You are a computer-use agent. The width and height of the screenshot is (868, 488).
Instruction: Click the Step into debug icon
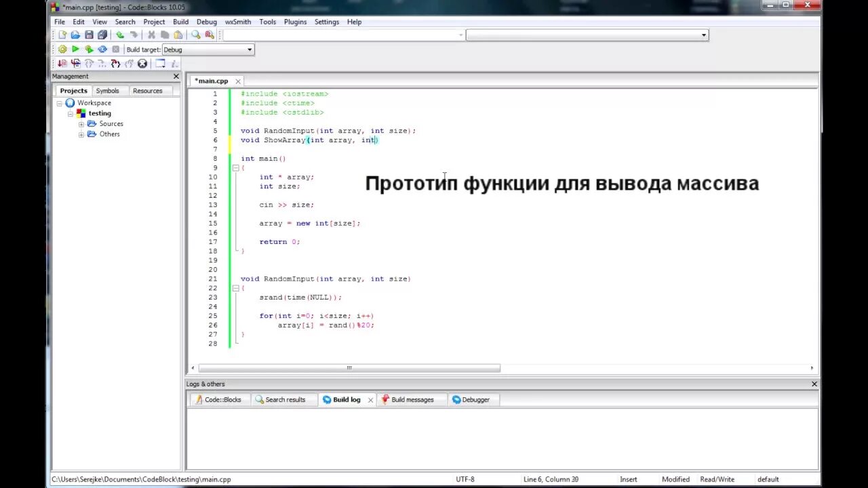(x=116, y=64)
